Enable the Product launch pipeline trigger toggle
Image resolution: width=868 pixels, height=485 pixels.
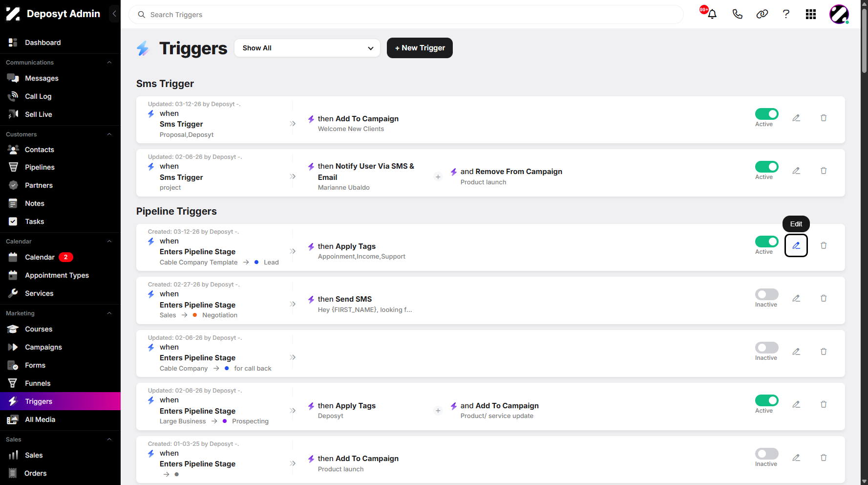coord(766,454)
